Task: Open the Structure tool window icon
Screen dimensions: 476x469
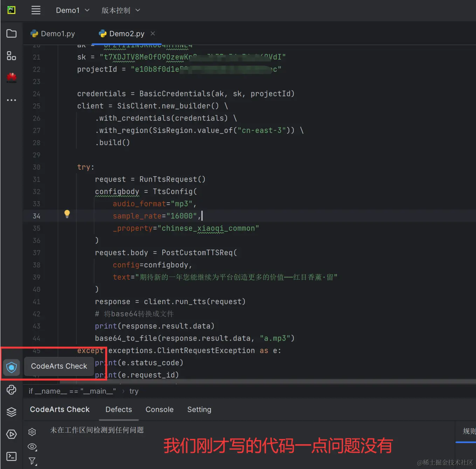Action: [12, 56]
